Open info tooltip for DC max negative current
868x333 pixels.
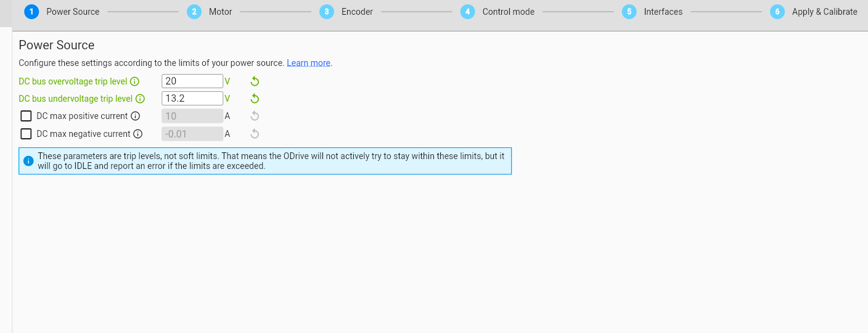point(138,134)
